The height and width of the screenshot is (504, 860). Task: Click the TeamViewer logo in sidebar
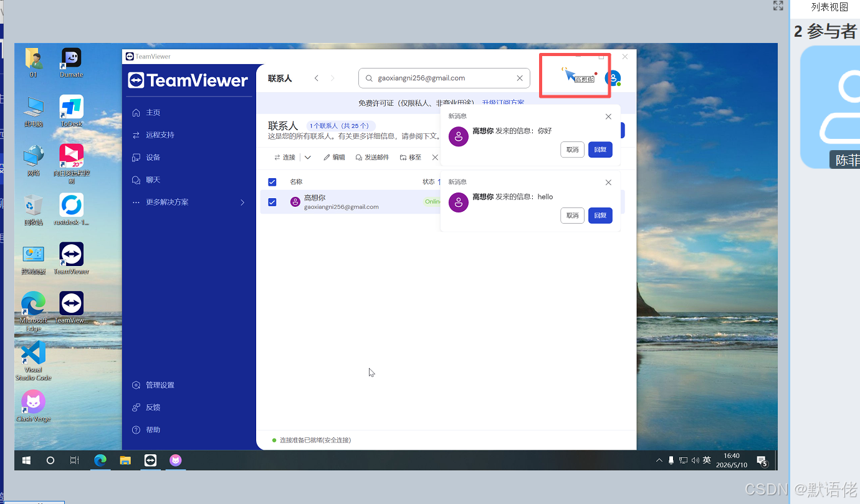(x=188, y=80)
